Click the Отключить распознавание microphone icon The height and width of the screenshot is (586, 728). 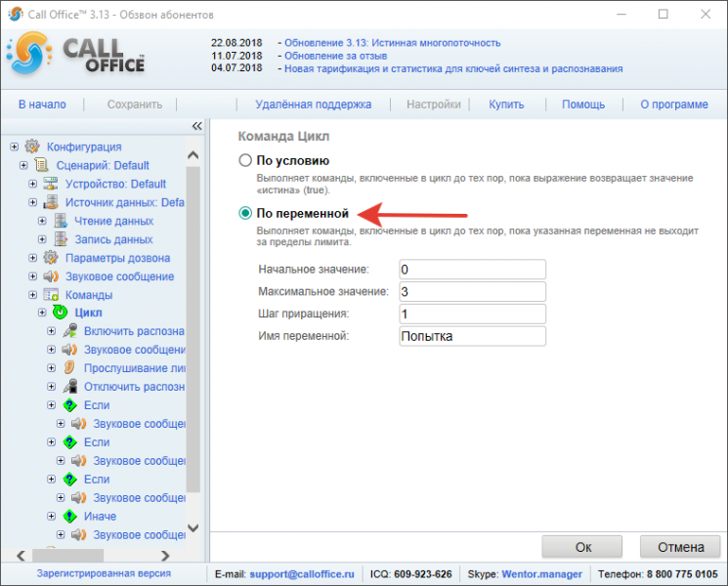(x=69, y=387)
